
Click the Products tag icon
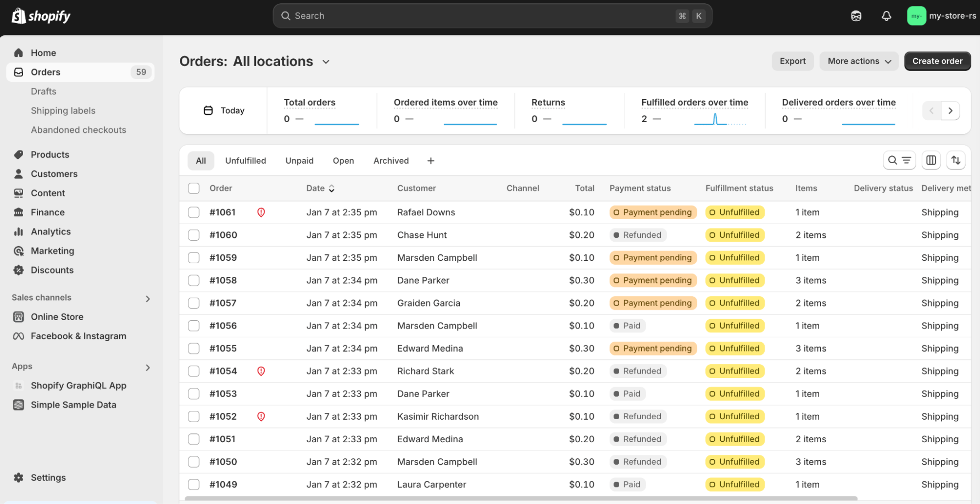click(19, 154)
